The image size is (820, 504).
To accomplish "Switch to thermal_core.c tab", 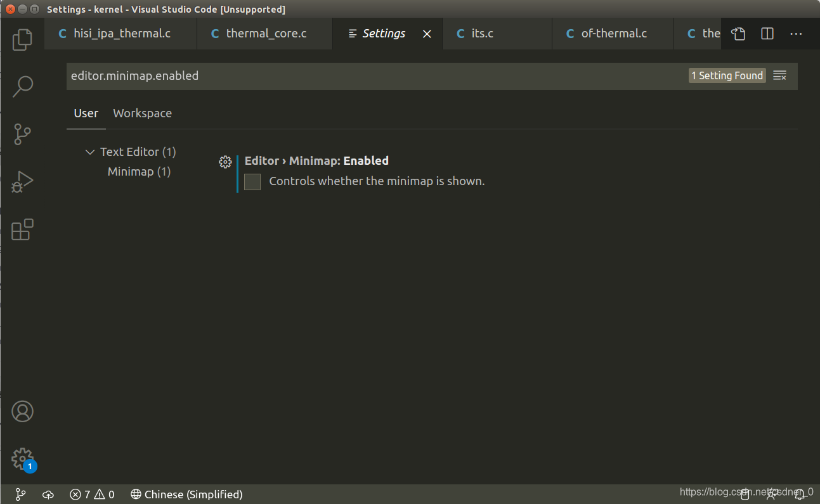I will click(264, 34).
